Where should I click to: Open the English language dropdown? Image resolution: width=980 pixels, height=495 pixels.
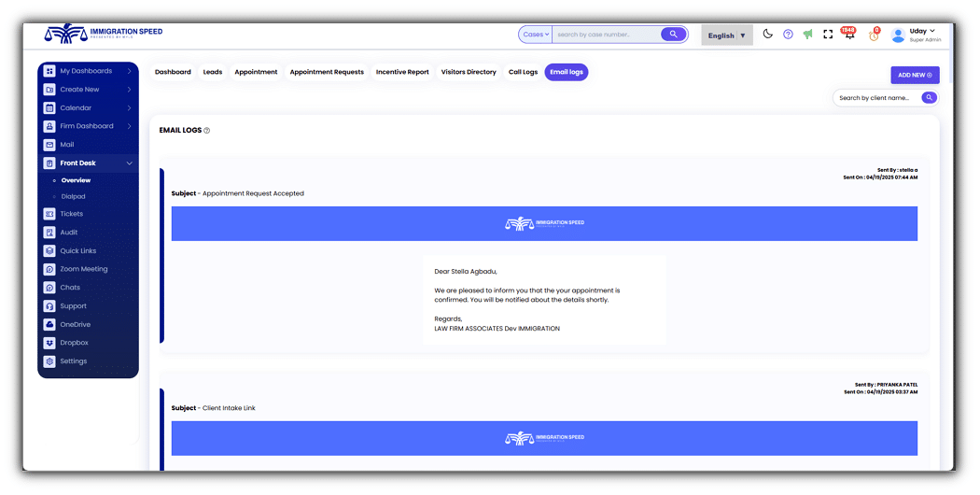[726, 35]
